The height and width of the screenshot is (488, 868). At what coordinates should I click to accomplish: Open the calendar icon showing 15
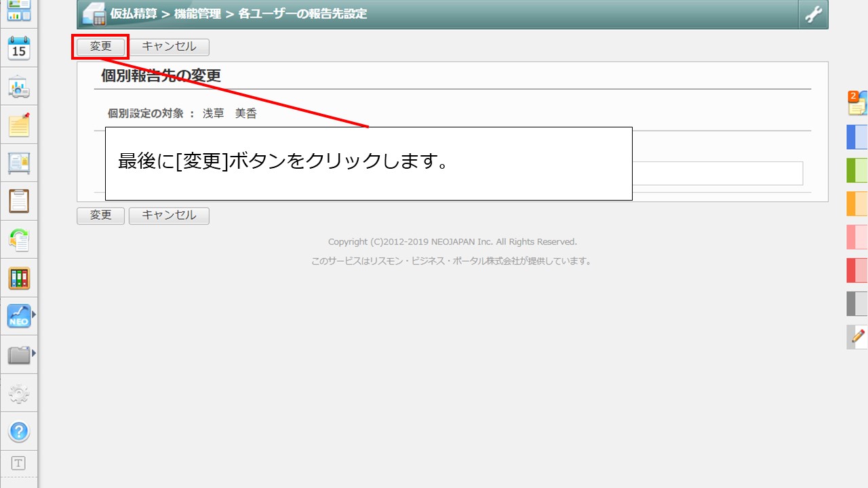click(19, 49)
